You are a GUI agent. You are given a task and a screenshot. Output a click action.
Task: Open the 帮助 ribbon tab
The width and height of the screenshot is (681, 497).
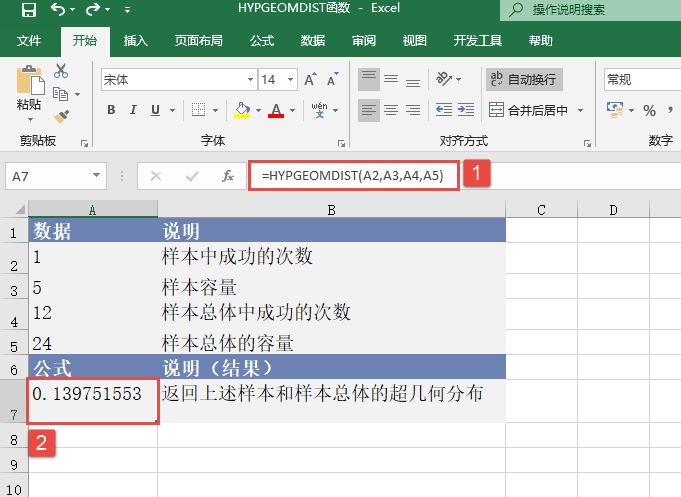click(x=540, y=41)
